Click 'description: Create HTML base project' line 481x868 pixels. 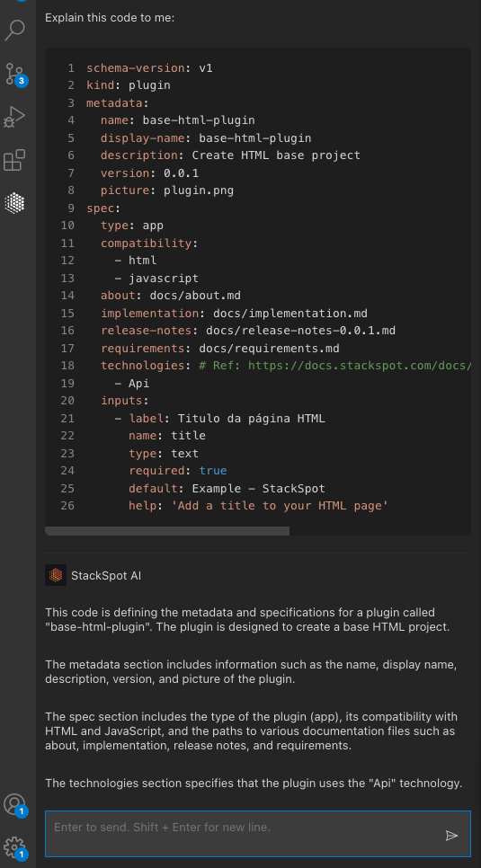230,155
